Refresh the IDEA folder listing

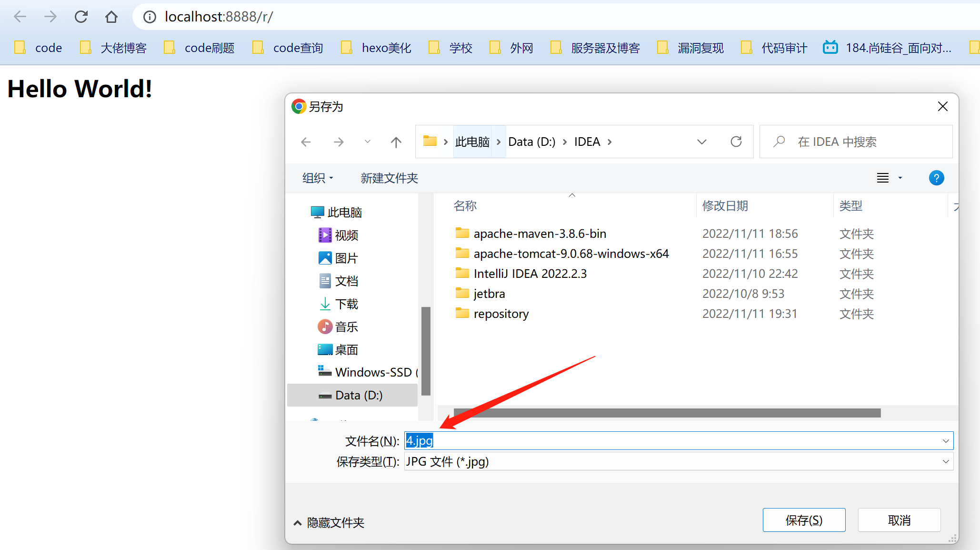click(x=736, y=142)
